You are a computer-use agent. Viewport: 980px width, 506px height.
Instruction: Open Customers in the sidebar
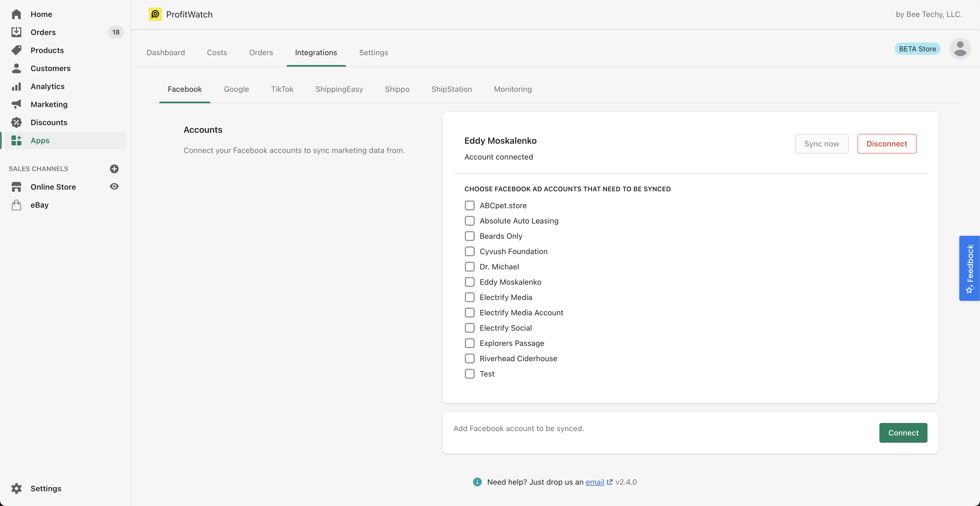click(x=51, y=68)
